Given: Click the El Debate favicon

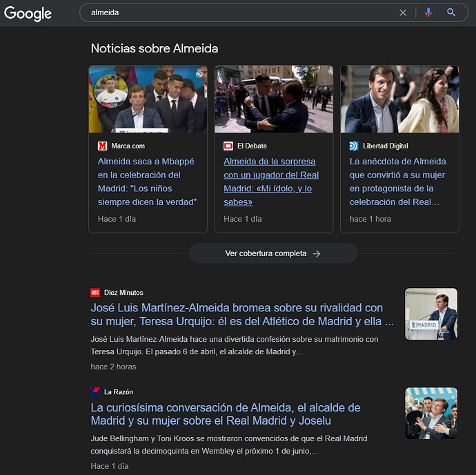Looking at the screenshot, I should (228, 146).
